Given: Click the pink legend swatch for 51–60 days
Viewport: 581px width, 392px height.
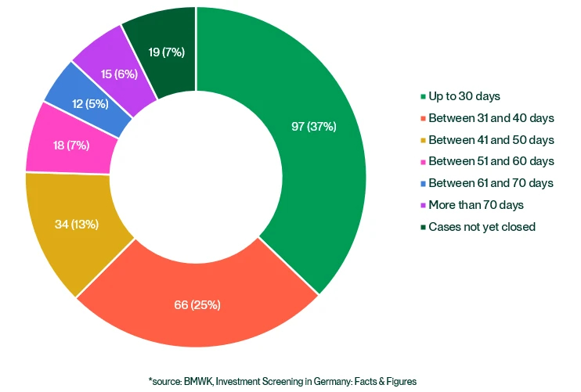Looking at the screenshot, I should point(424,162).
